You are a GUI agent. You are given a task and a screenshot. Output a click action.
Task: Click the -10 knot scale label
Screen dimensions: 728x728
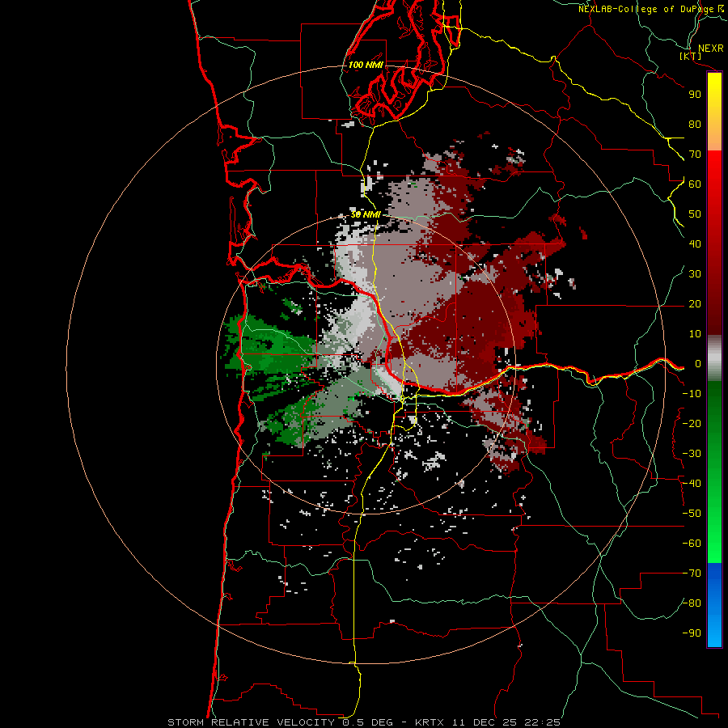click(x=692, y=394)
